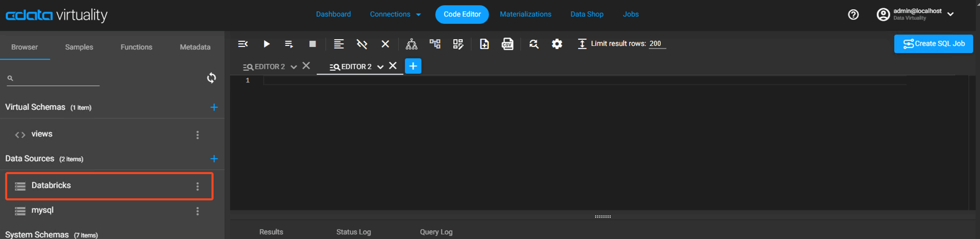980x239 pixels.
Task: Click the dotted panel resize handle
Action: click(602, 216)
